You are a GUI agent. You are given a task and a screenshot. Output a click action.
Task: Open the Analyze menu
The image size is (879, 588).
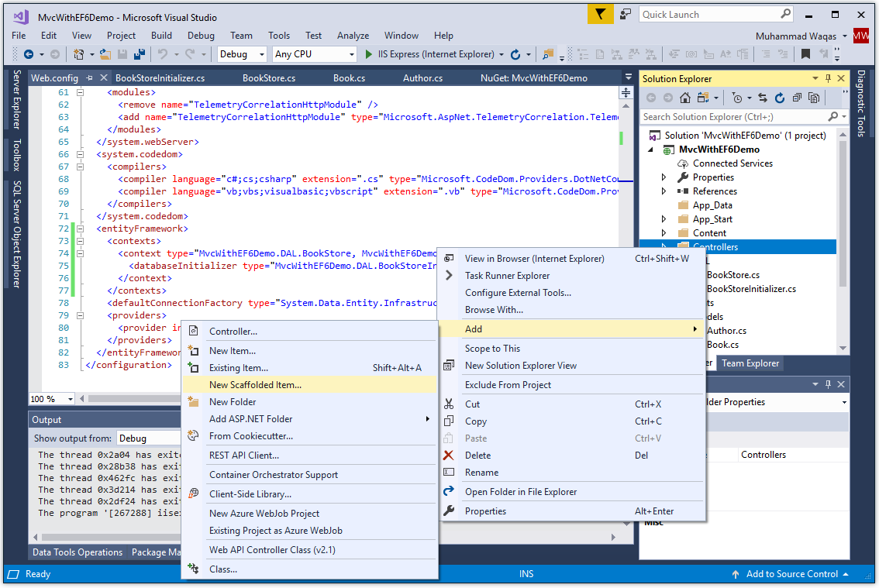(x=353, y=36)
